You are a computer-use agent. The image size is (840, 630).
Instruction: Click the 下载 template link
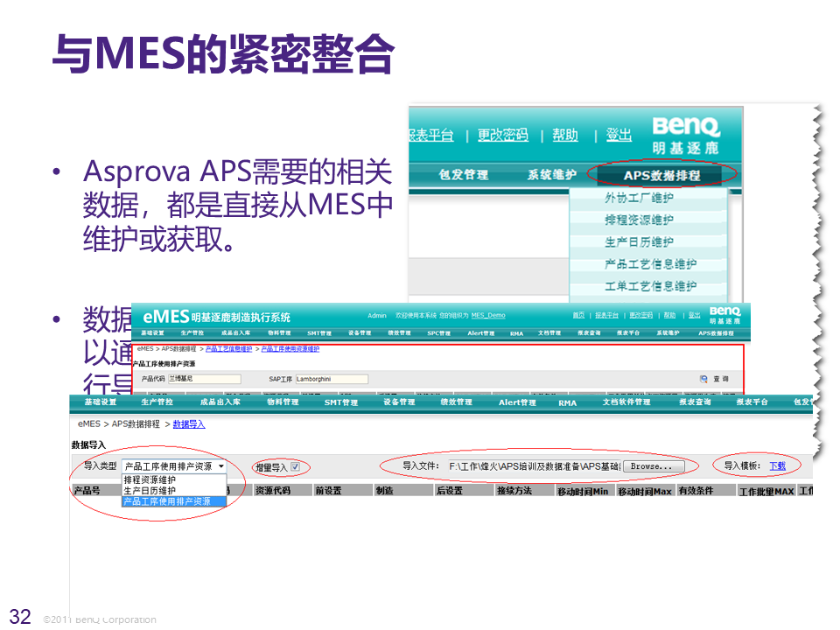(x=777, y=466)
